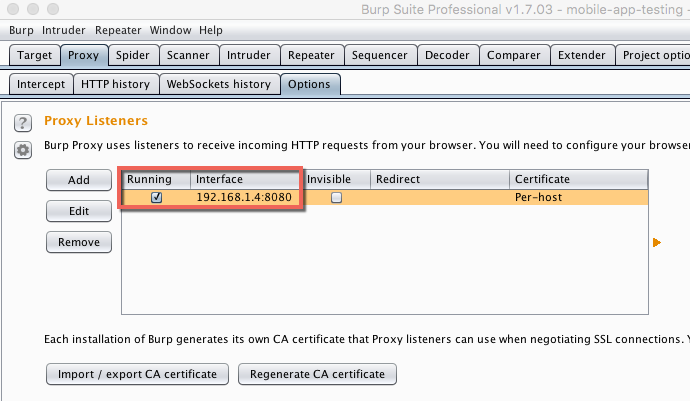Open the Window menu
The height and width of the screenshot is (401, 690).
click(170, 30)
